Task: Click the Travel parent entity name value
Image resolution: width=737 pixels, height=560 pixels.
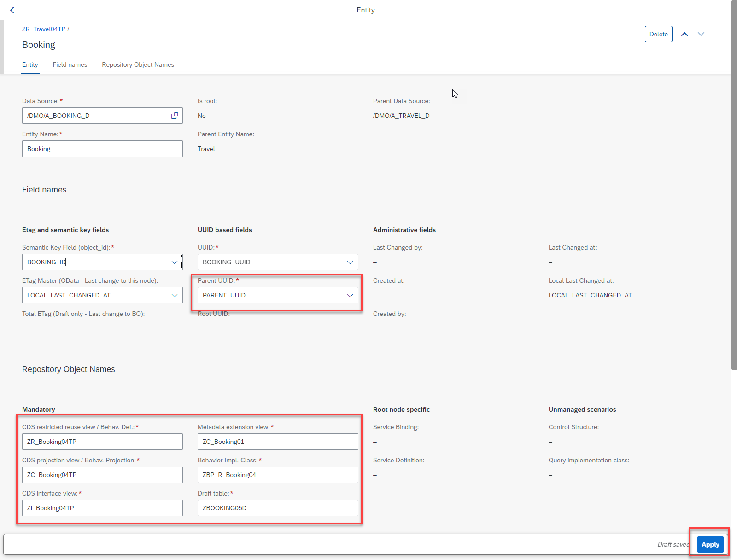Action: pyautogui.click(x=206, y=149)
